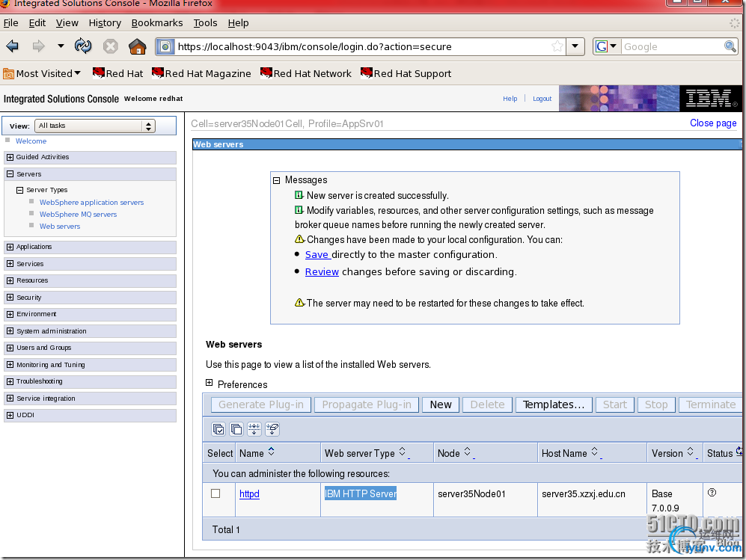Click the Templates... button

554,404
